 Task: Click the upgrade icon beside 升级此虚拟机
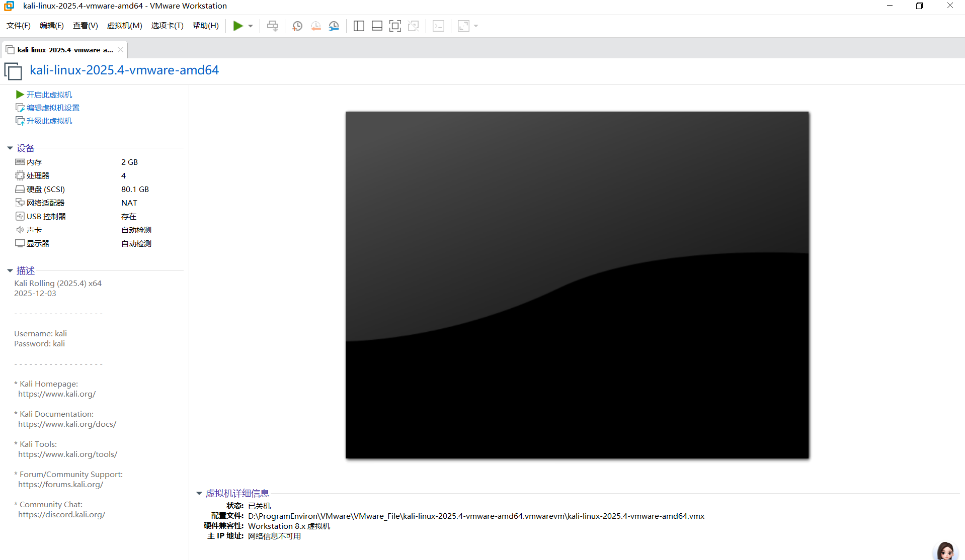click(20, 121)
